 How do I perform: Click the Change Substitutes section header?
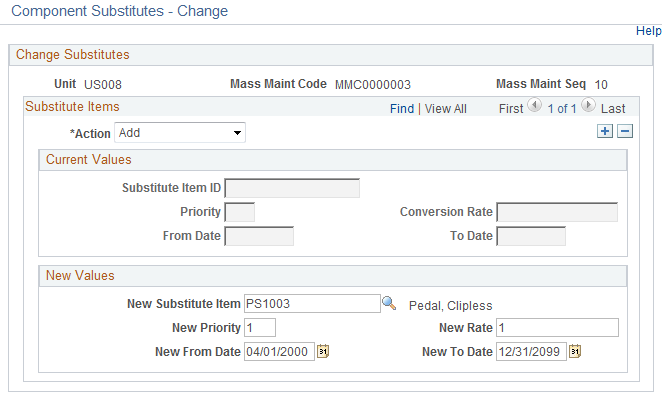331,55
